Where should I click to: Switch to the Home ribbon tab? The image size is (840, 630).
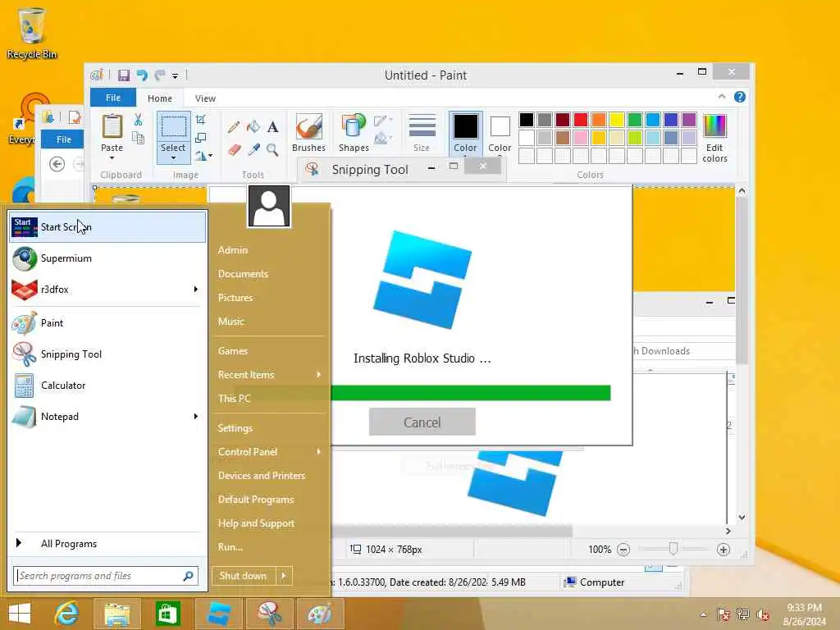[160, 98]
